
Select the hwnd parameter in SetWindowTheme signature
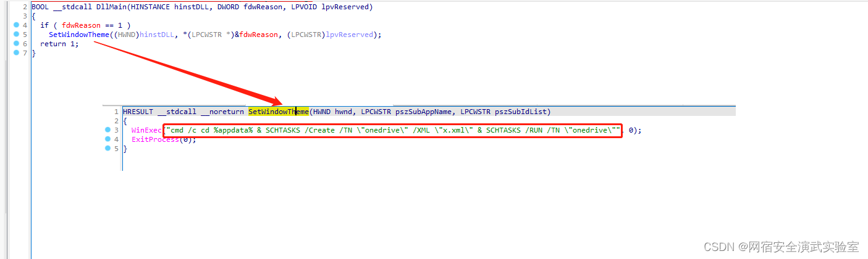point(343,112)
